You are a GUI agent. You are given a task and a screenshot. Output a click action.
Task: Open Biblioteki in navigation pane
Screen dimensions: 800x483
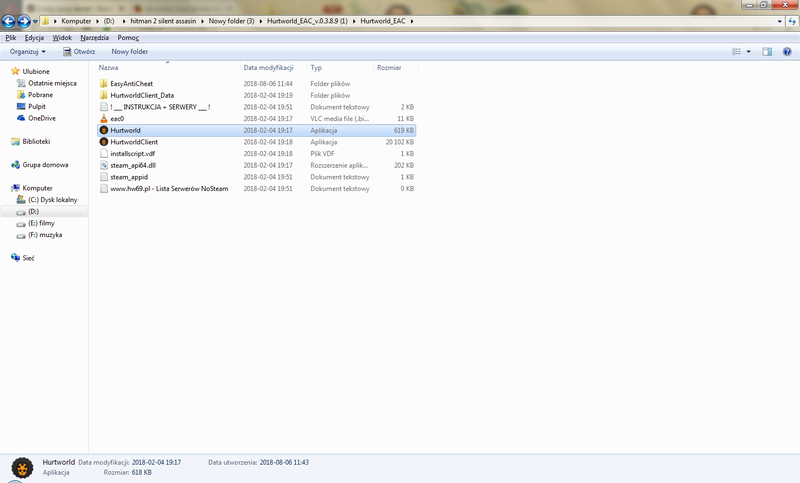(x=36, y=141)
